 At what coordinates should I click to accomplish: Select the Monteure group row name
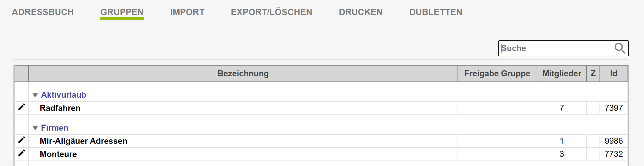(x=58, y=154)
